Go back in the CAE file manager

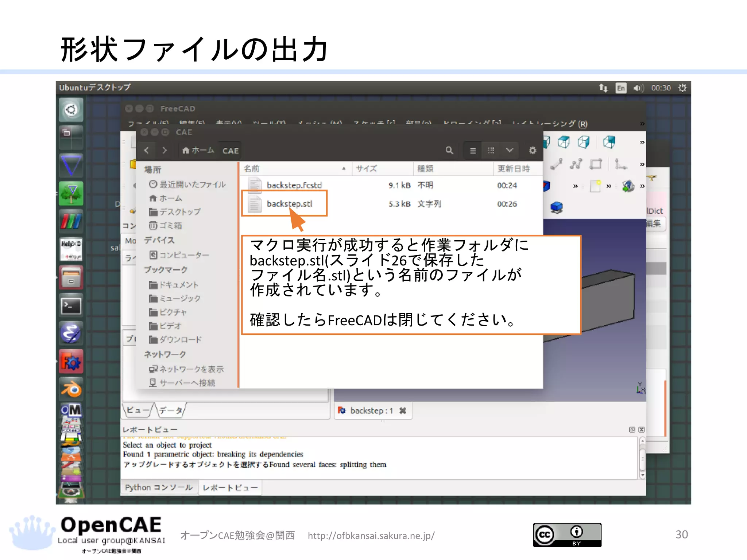click(x=146, y=150)
